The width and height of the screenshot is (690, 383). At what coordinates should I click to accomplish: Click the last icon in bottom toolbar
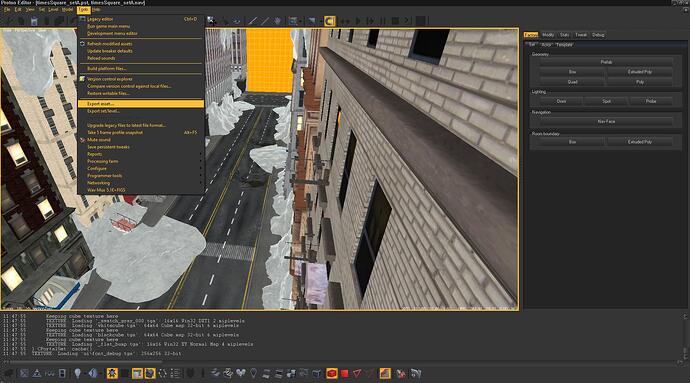415,373
